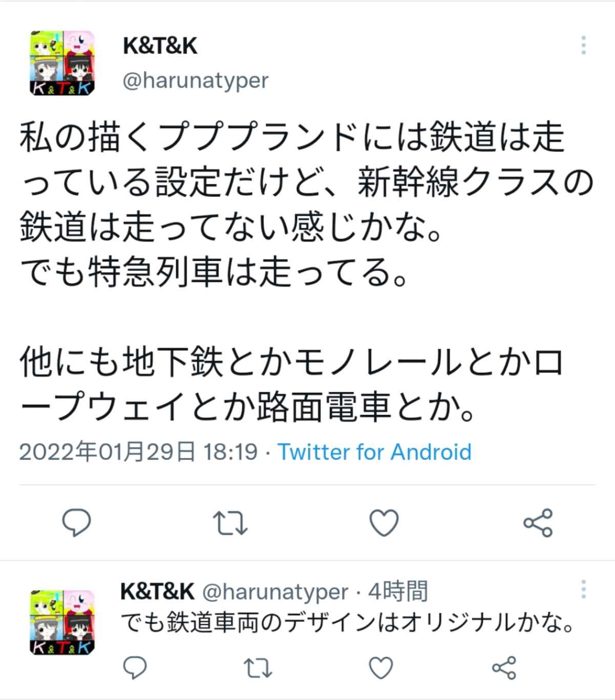Open the tweet timestamp 2022年01月29日 18:19

[138, 452]
